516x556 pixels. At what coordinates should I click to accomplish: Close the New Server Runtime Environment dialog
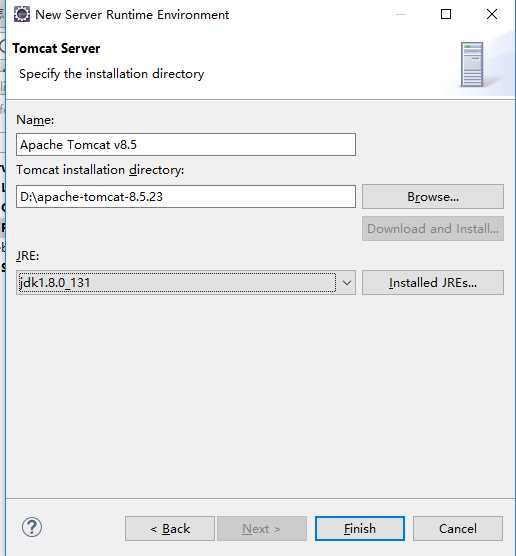(x=492, y=15)
